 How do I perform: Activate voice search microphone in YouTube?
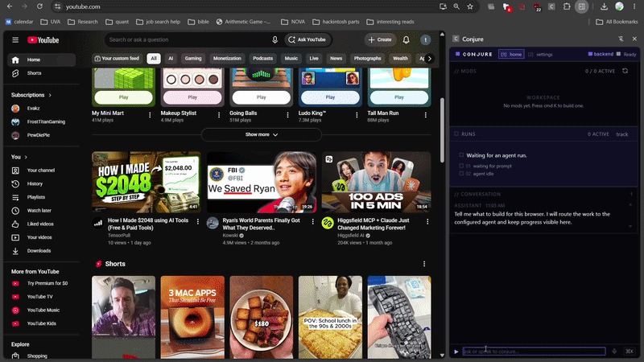275,39
